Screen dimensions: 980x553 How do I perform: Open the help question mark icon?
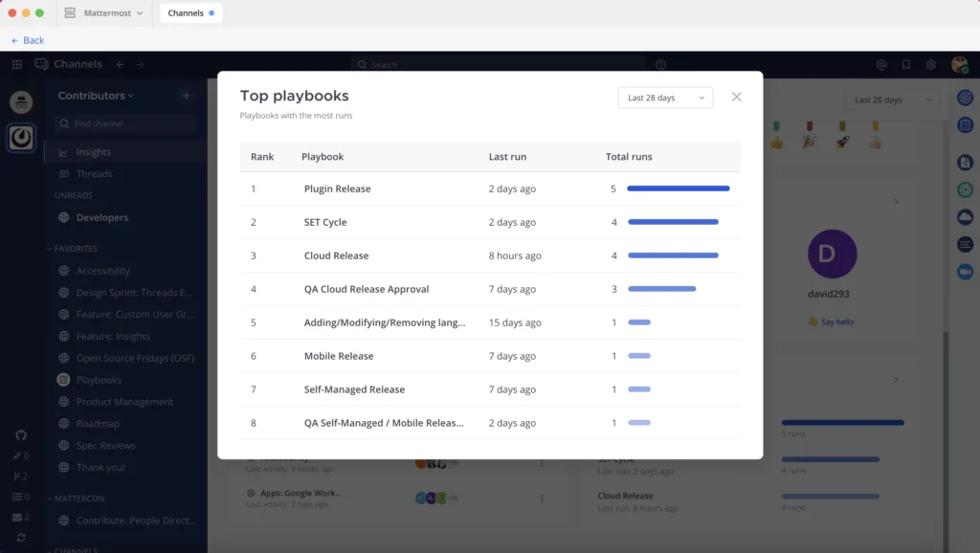click(660, 64)
